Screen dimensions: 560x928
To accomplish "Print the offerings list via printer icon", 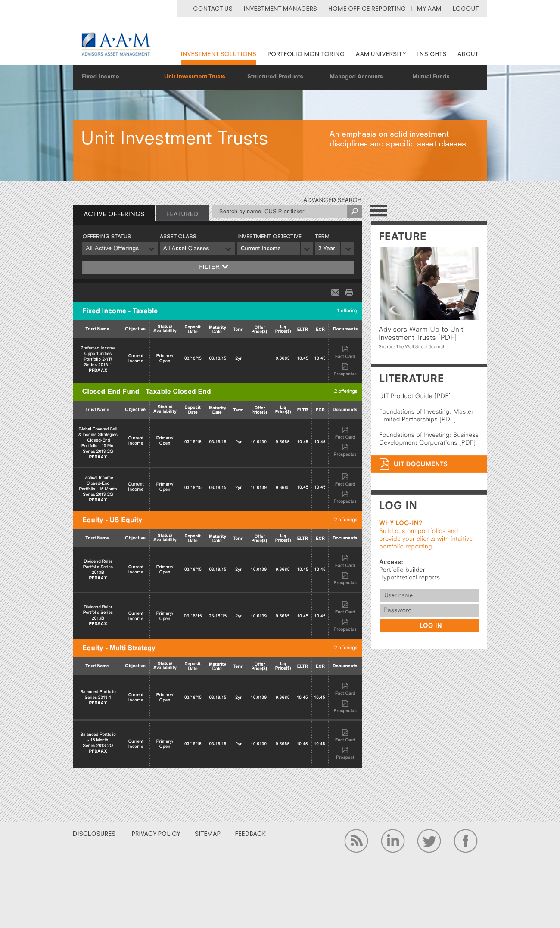I will pyautogui.click(x=349, y=293).
